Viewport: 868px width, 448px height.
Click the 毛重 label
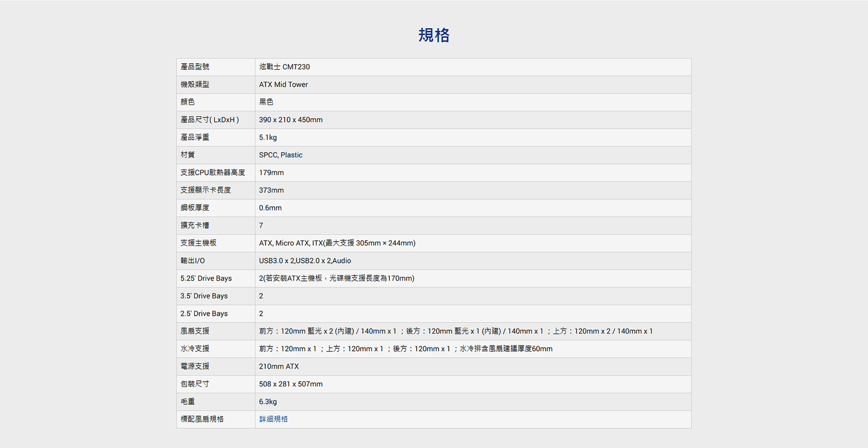[x=187, y=402]
